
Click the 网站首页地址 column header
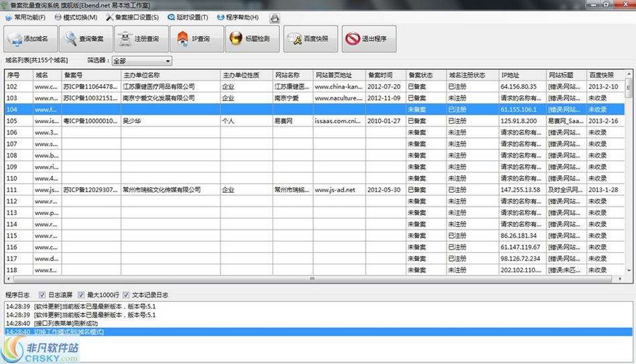339,75
